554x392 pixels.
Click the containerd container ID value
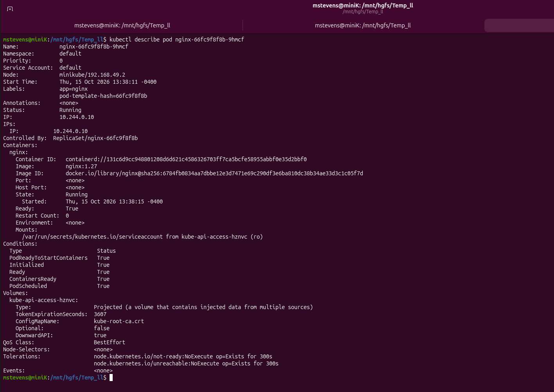[186, 159]
